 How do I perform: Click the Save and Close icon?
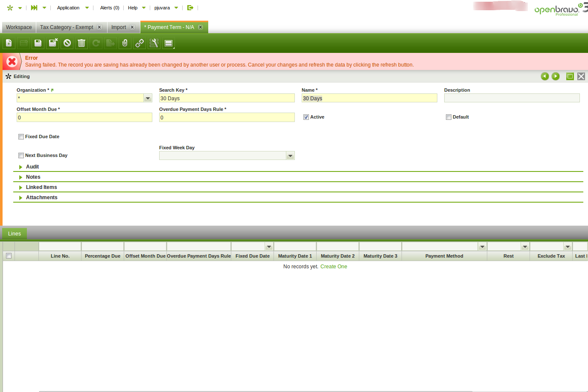53,43
